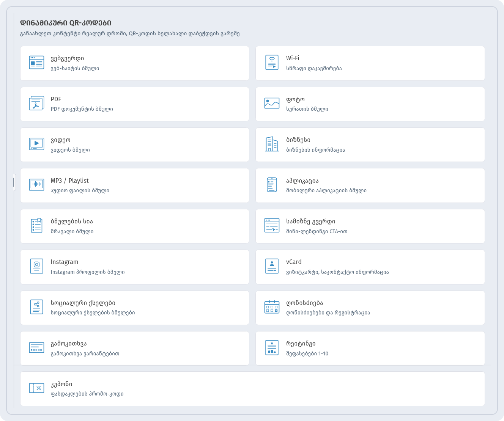
Task: Choose the გამოკითხვა survey card
Action: point(135,348)
